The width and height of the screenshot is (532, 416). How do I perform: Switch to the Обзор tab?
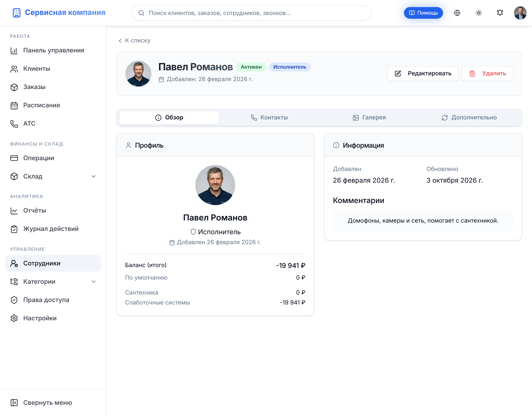[169, 118]
